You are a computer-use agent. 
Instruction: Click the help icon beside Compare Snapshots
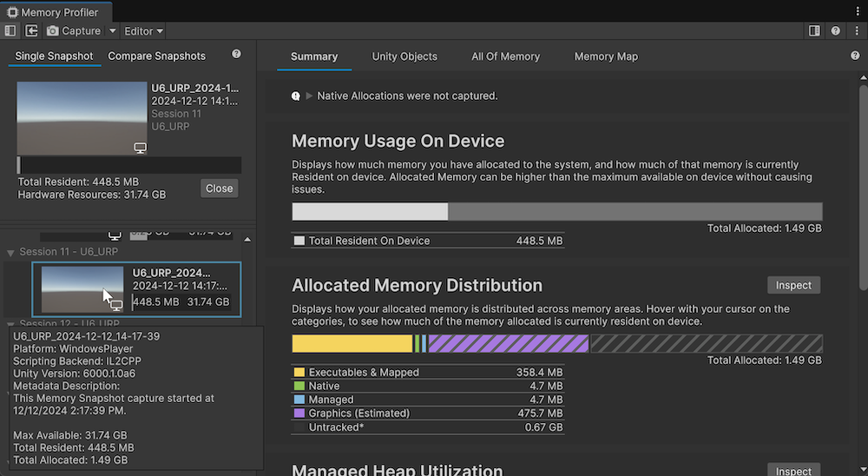point(236,54)
